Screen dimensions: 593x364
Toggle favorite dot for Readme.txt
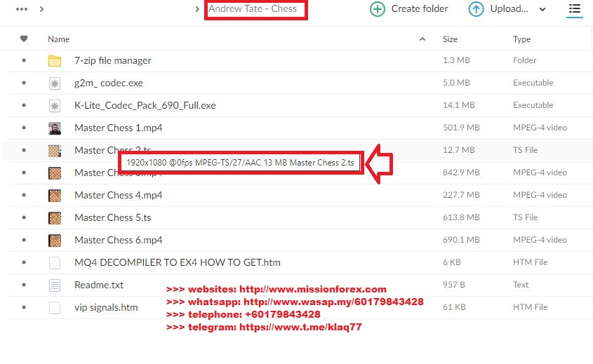pos(24,285)
